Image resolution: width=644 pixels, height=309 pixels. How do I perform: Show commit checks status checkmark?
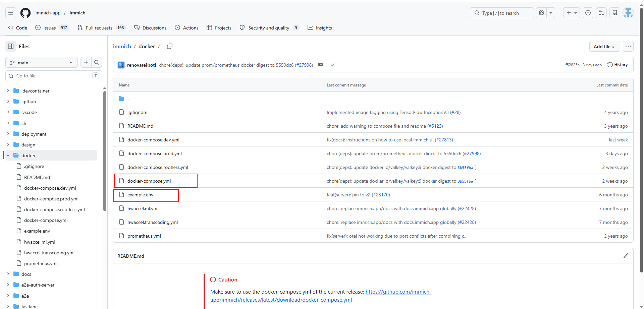click(x=332, y=65)
